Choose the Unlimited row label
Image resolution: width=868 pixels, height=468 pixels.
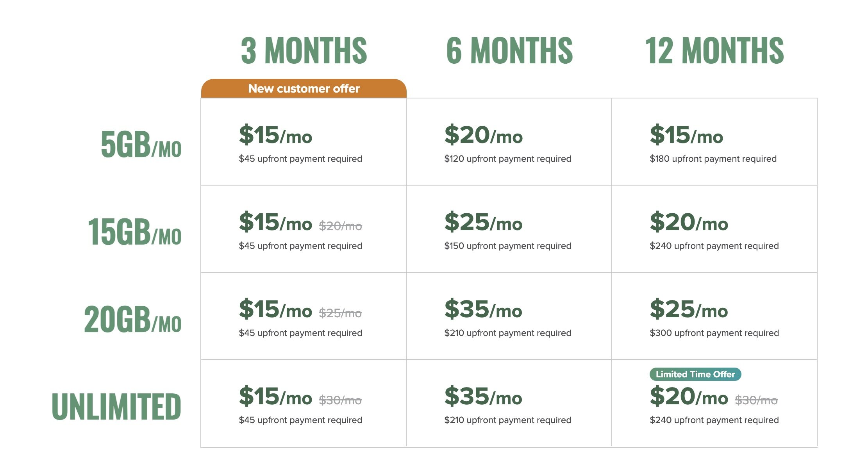tap(116, 406)
